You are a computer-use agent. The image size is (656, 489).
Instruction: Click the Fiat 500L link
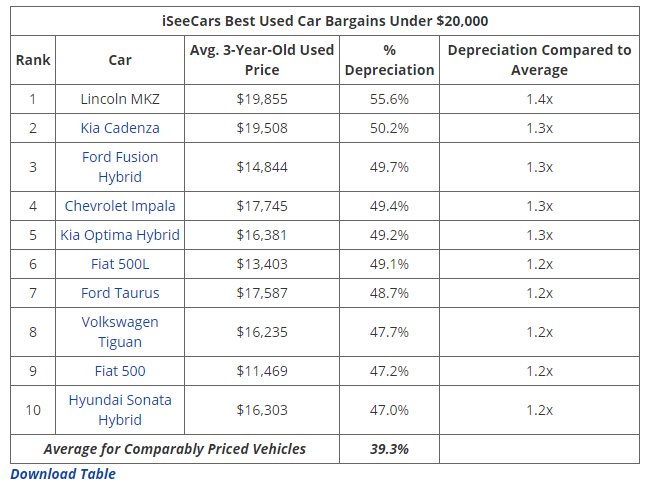click(120, 264)
